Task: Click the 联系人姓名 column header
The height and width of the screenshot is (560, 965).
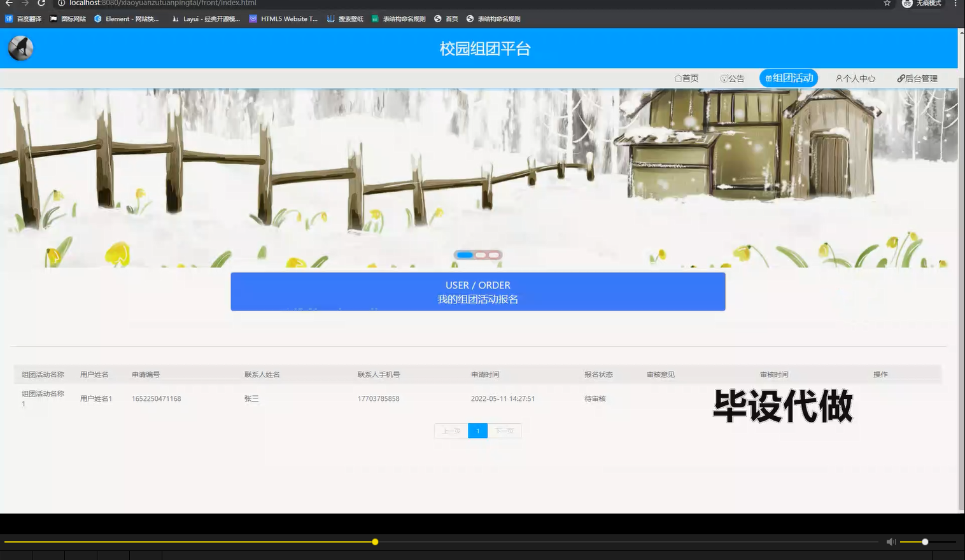Action: [x=262, y=374]
